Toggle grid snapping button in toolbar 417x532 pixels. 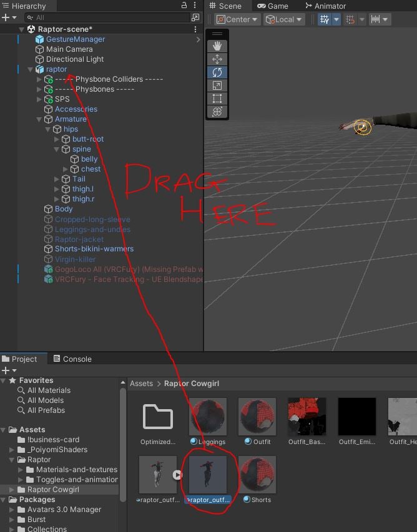(350, 20)
